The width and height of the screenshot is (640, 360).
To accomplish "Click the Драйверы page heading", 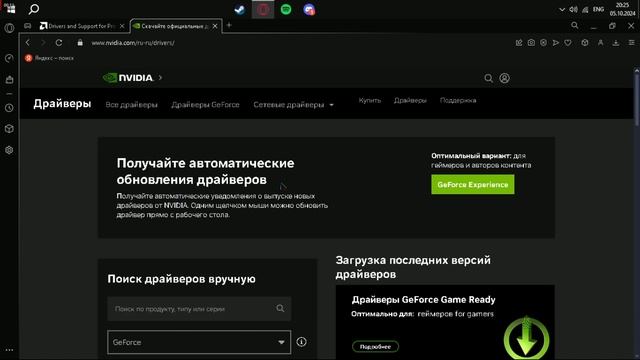I will pos(62,103).
